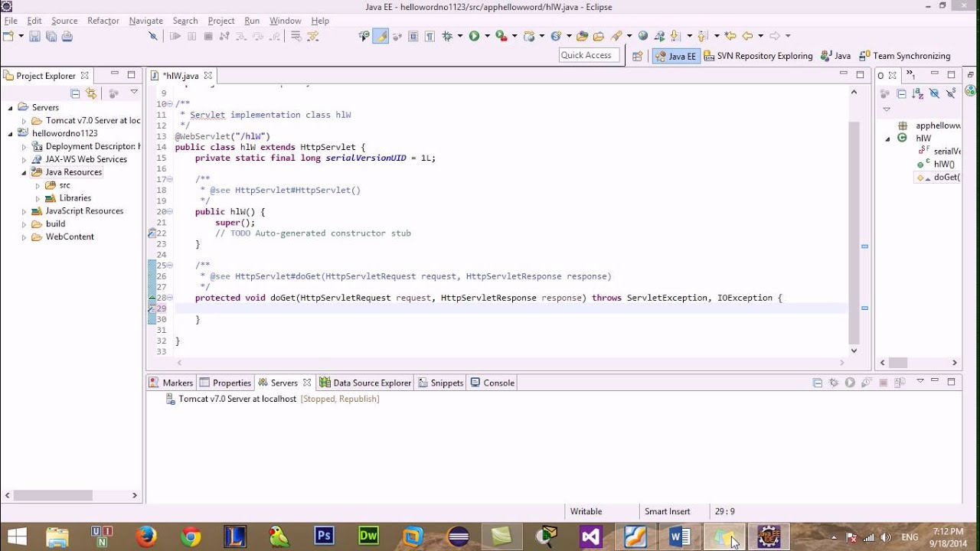Open the Servers view menu dropdown triangle
980x551 pixels.
[920, 382]
